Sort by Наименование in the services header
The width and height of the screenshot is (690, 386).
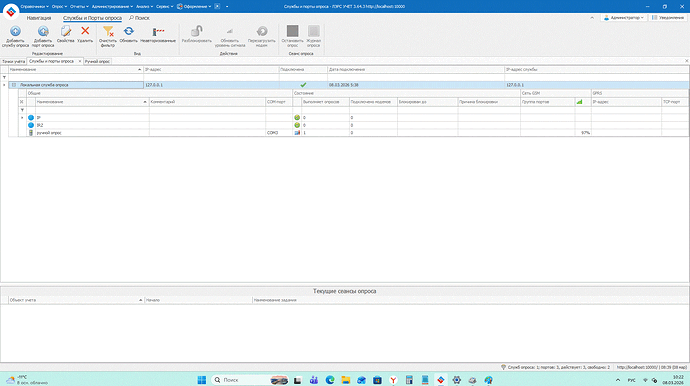[76, 70]
